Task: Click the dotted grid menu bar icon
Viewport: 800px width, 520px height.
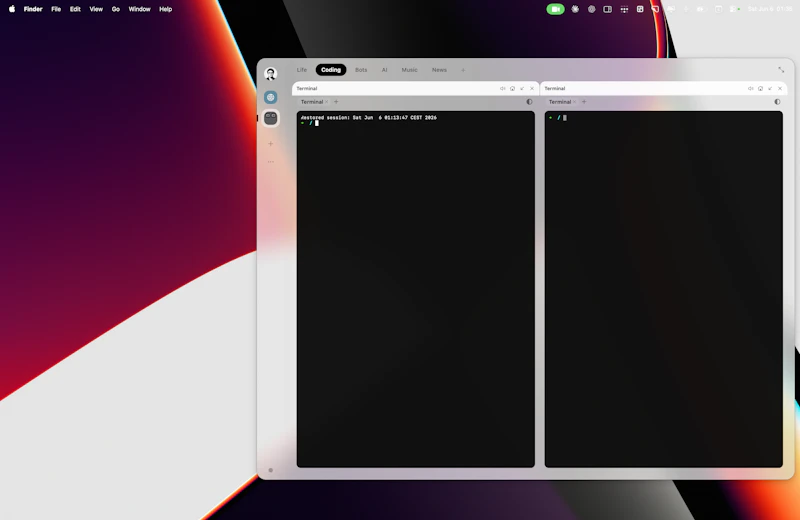Action: pyautogui.click(x=624, y=9)
